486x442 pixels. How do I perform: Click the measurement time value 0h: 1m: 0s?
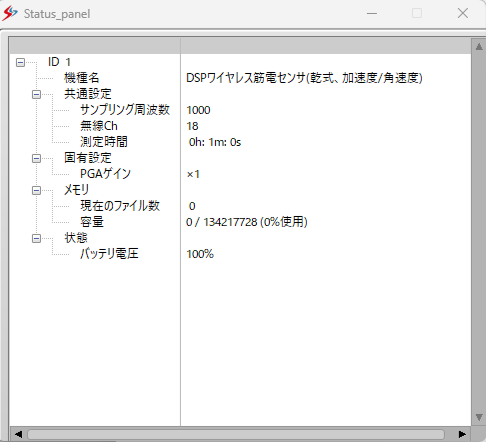point(215,142)
